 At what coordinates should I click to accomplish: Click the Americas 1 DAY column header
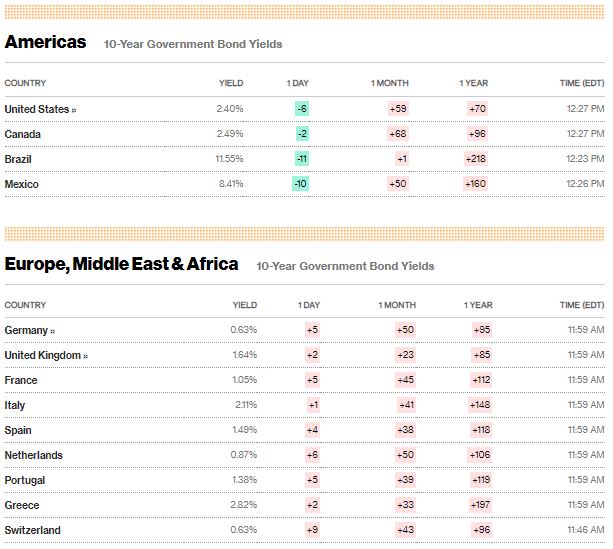coord(297,83)
